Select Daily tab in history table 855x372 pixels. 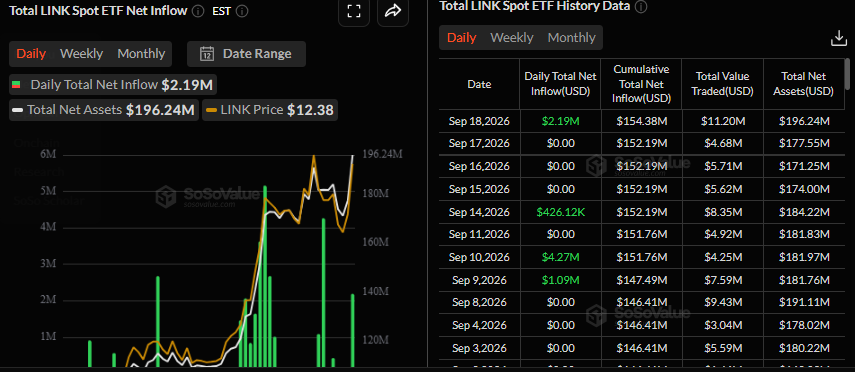click(x=462, y=38)
